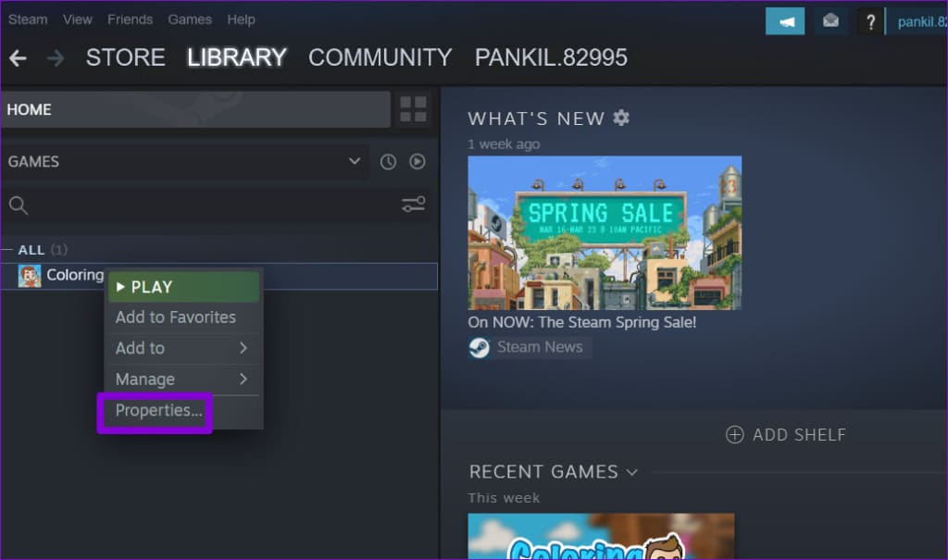Expand the Add to submenu

tap(182, 348)
